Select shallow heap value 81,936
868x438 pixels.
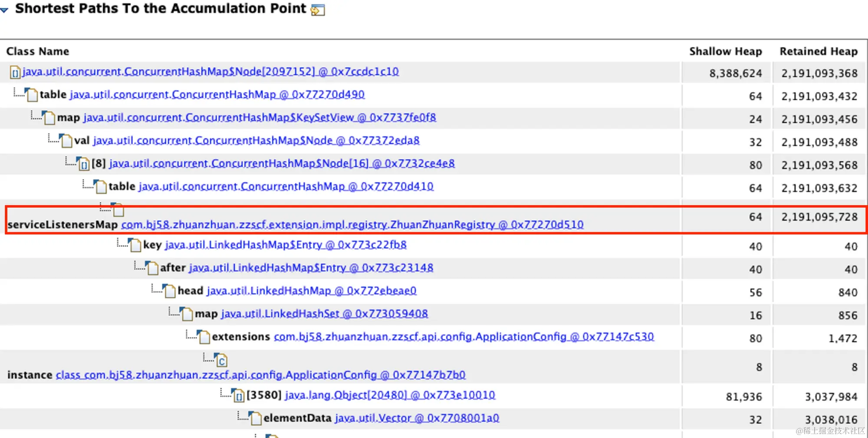(744, 397)
